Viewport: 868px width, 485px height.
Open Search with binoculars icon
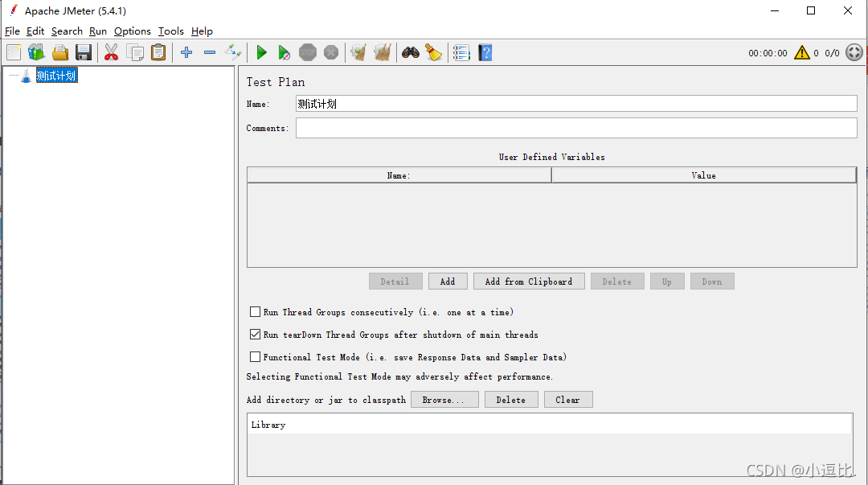pos(410,52)
